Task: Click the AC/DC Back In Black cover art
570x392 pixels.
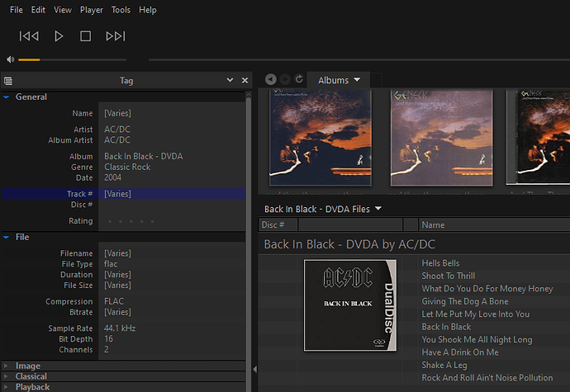Action: pos(350,305)
